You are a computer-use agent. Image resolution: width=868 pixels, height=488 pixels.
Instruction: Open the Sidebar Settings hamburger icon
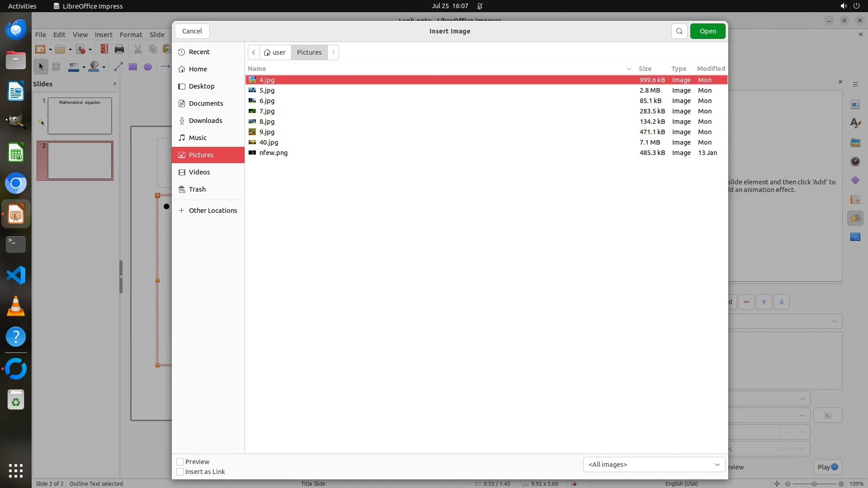coord(855,84)
